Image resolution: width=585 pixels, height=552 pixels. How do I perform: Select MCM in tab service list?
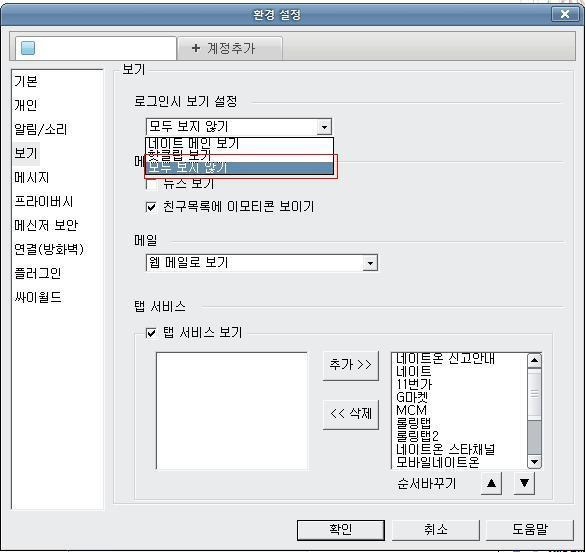[411, 410]
